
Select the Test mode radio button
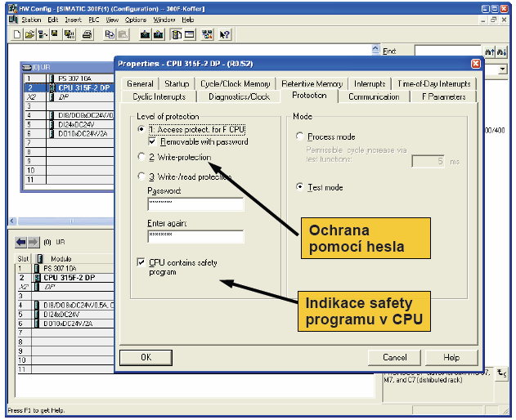coord(299,187)
